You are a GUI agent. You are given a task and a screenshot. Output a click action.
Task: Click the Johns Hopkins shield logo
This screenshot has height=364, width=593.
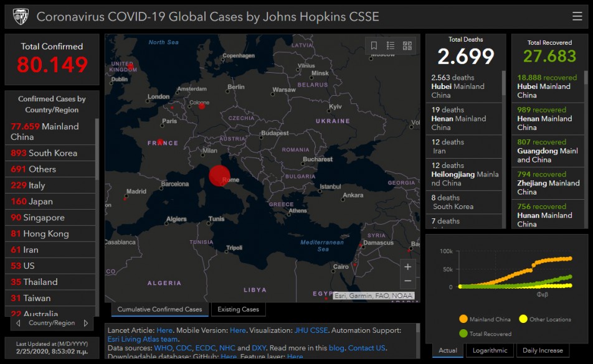coord(21,17)
